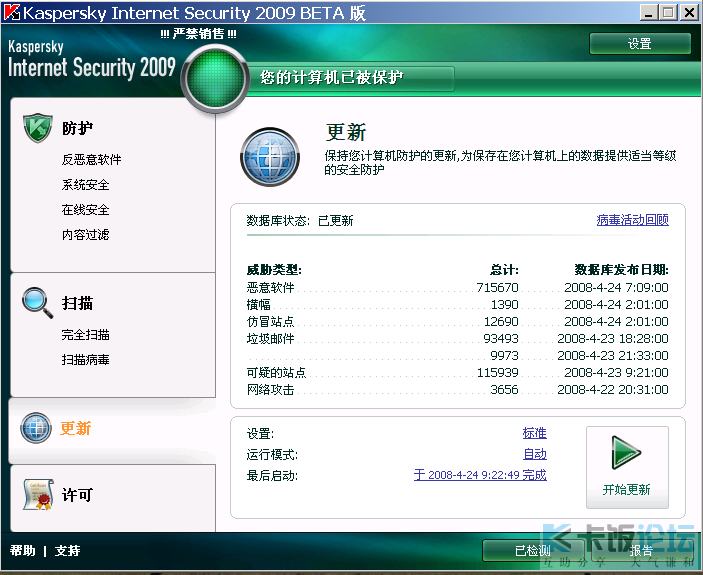Click the green play arrow to start update
Viewport: 703px width, 575px height.
click(x=626, y=453)
